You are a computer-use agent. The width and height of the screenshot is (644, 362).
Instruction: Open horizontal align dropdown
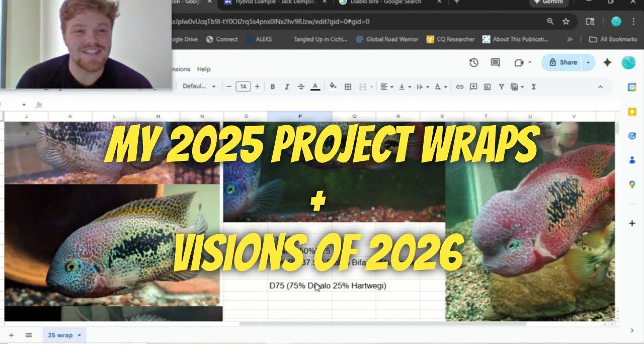click(387, 86)
